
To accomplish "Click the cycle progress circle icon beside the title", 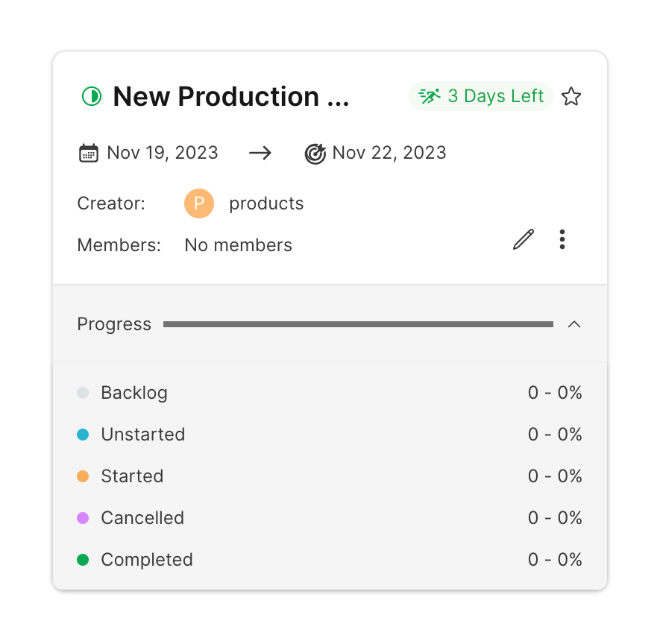I will [x=91, y=96].
